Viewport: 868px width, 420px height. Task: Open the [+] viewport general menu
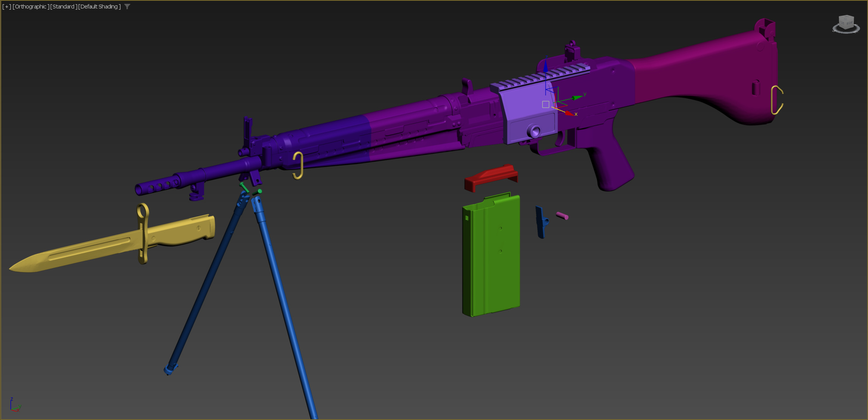[7, 7]
